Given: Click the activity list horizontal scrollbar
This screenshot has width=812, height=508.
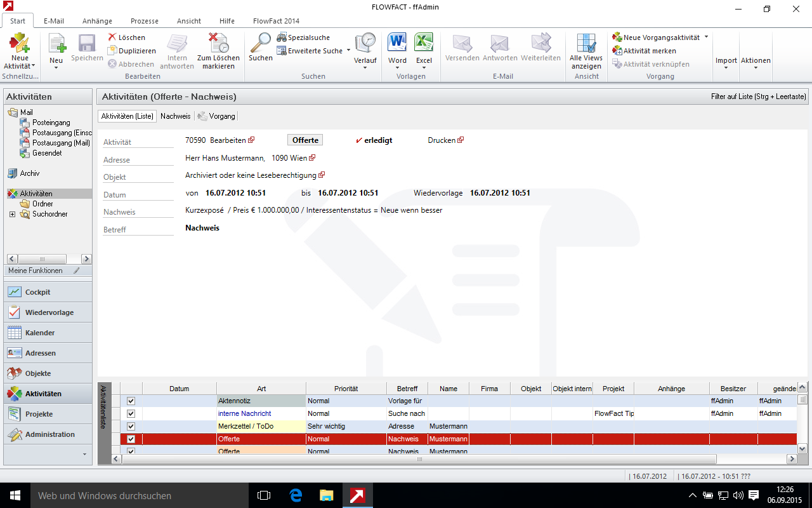Looking at the screenshot, I should pyautogui.click(x=419, y=459).
